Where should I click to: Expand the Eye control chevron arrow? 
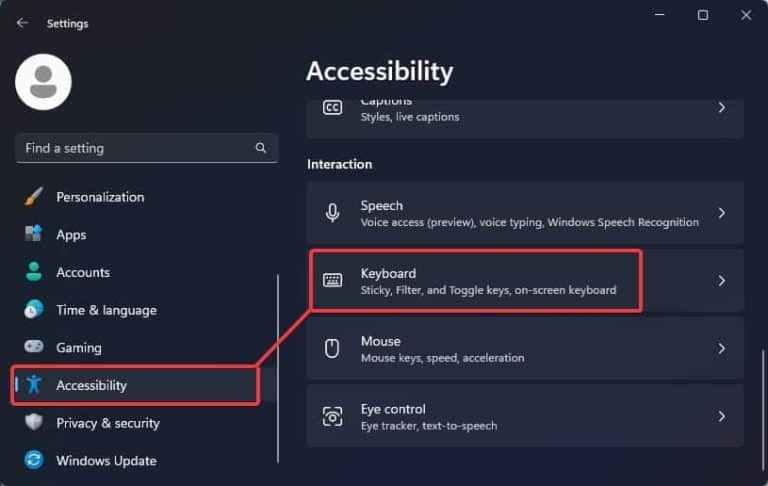tap(721, 416)
